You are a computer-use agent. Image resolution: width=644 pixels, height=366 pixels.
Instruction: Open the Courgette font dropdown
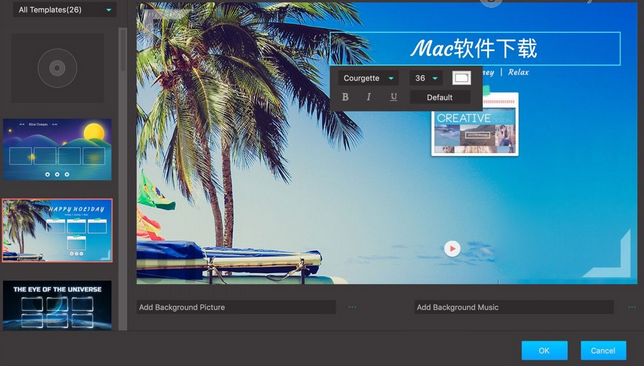point(368,78)
